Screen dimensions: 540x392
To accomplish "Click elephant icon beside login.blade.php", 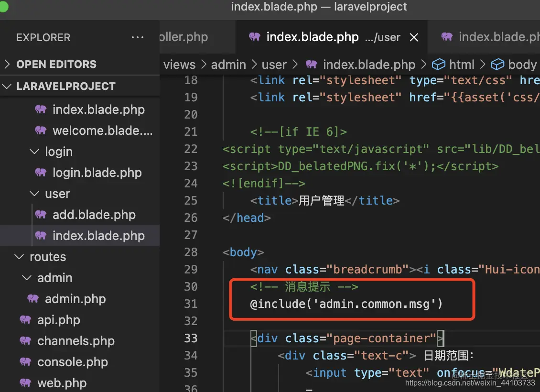I will tap(41, 172).
